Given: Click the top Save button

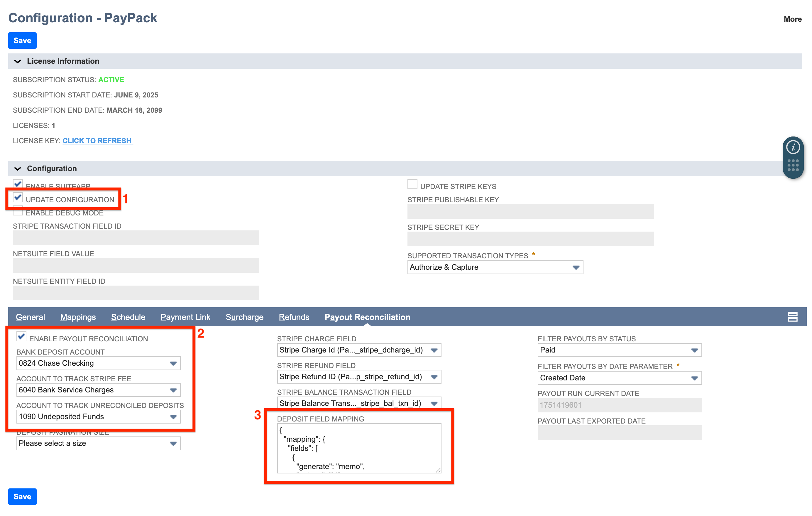Looking at the screenshot, I should [x=22, y=41].
